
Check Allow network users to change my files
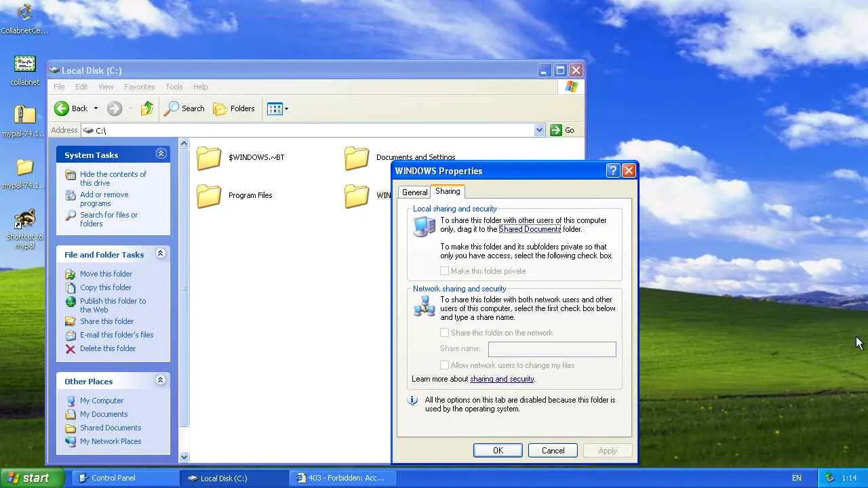coord(445,365)
